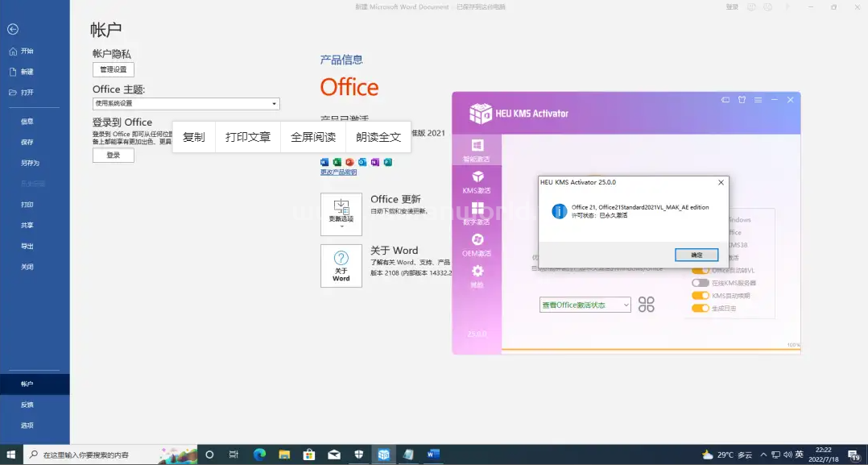Viewport: 868px width, 465px height.
Task: Expand the system tray hidden icons chevron
Action: (x=764, y=455)
